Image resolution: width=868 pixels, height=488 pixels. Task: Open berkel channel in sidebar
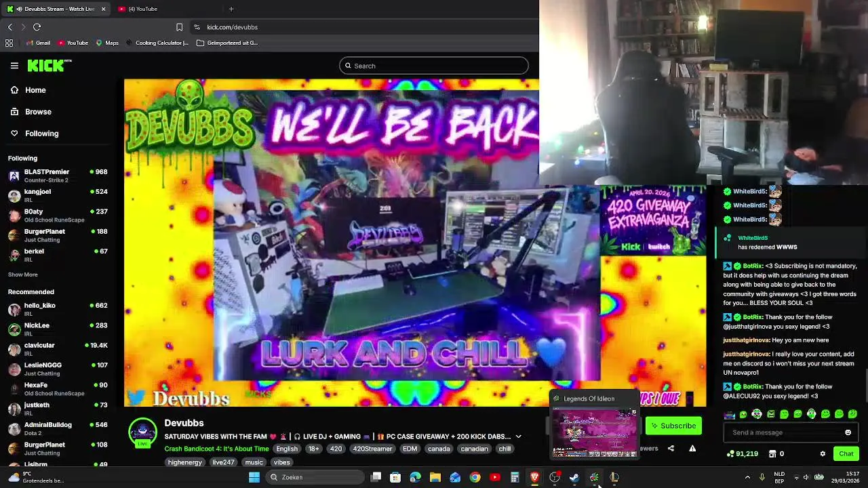[58, 255]
